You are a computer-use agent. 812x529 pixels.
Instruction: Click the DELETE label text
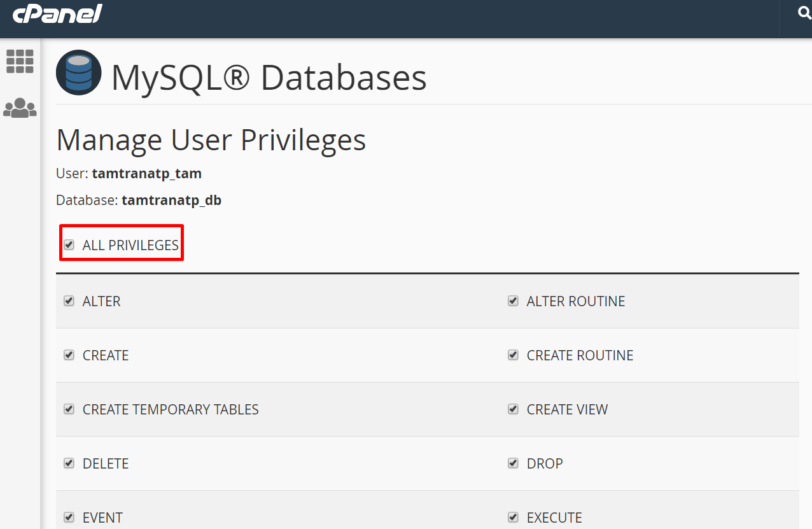106,463
